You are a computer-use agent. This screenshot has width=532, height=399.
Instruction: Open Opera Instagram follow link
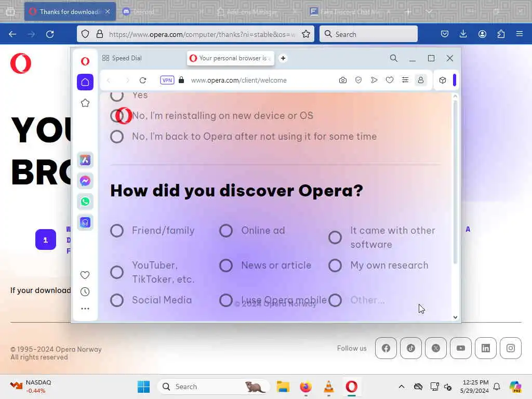click(x=511, y=348)
